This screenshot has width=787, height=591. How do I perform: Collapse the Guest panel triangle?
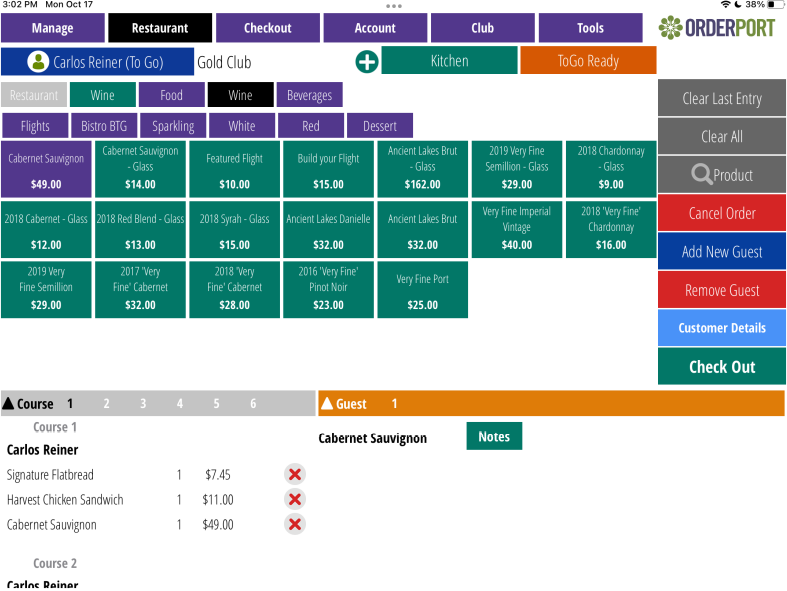[327, 403]
